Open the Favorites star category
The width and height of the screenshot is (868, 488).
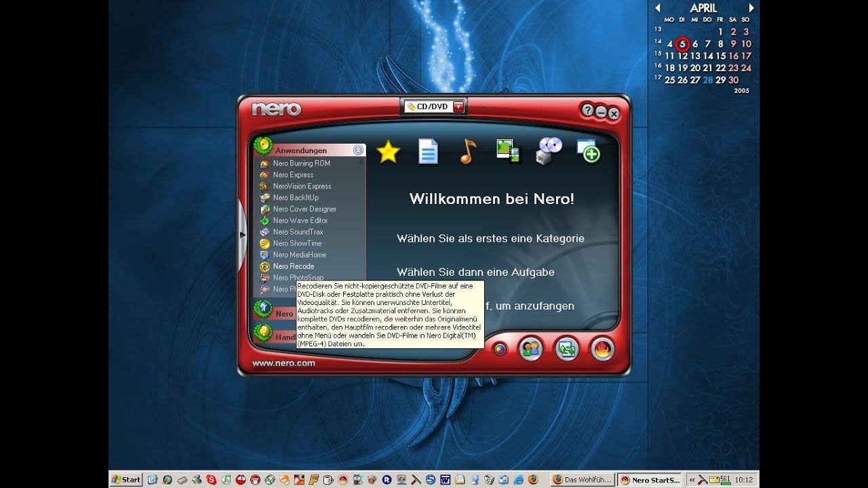(x=388, y=151)
